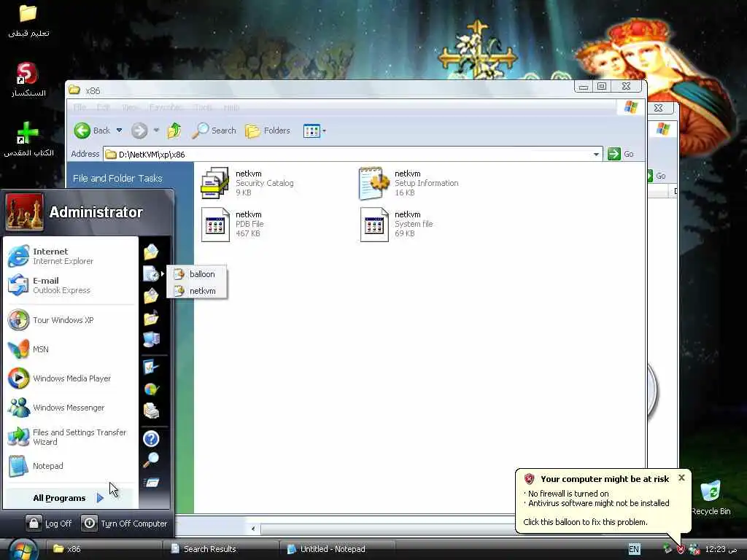This screenshot has width=747, height=560.
Task: Switch to Search Results taskbar button
Action: (x=222, y=549)
